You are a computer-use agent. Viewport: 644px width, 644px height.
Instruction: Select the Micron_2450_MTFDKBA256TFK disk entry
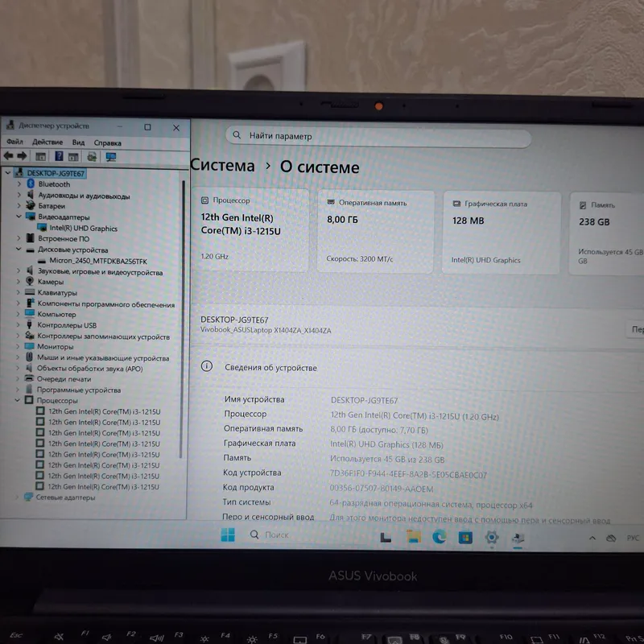(98, 261)
